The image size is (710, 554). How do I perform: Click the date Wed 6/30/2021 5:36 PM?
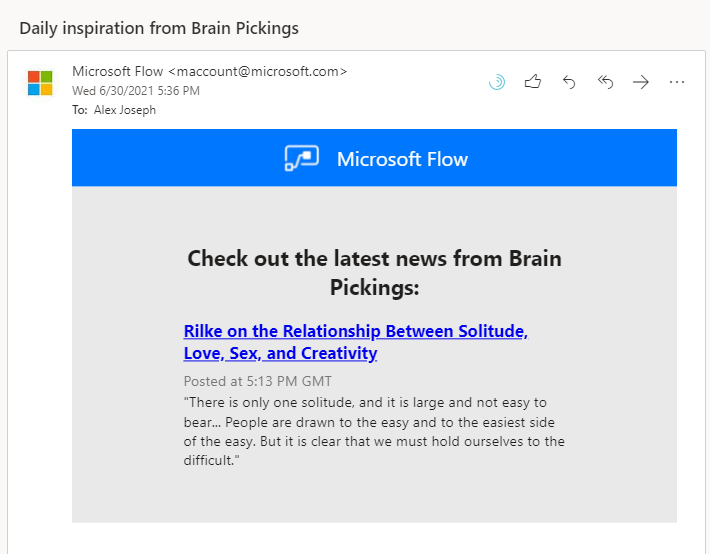136,91
